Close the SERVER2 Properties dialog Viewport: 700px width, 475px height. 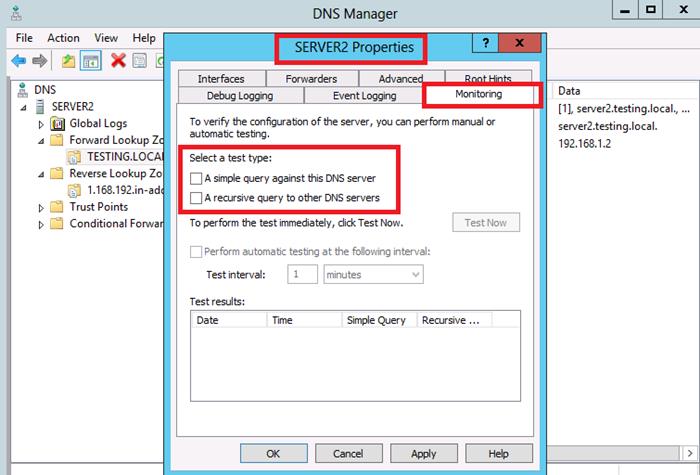[519, 43]
